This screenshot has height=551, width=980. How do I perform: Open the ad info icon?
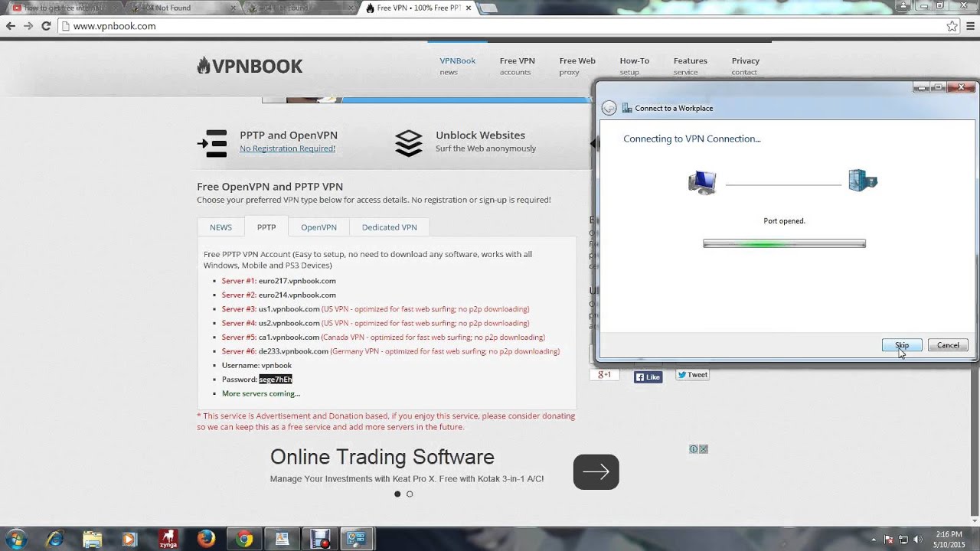coord(694,449)
